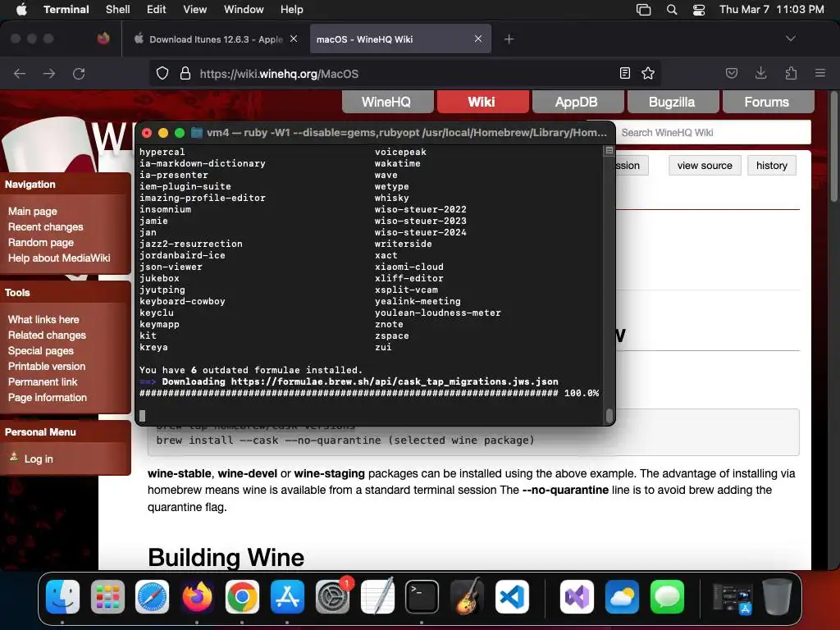
Task: Expand the list all tabs dropdown
Action: click(790, 39)
